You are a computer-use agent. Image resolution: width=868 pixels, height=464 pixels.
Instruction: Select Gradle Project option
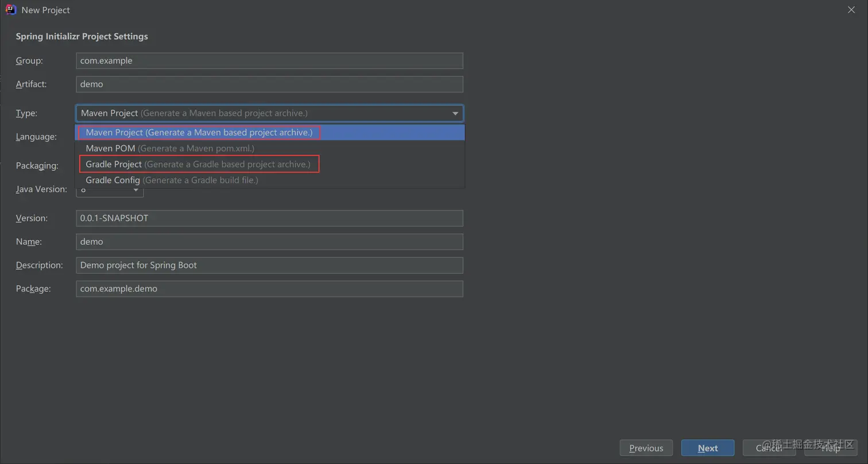269,164
